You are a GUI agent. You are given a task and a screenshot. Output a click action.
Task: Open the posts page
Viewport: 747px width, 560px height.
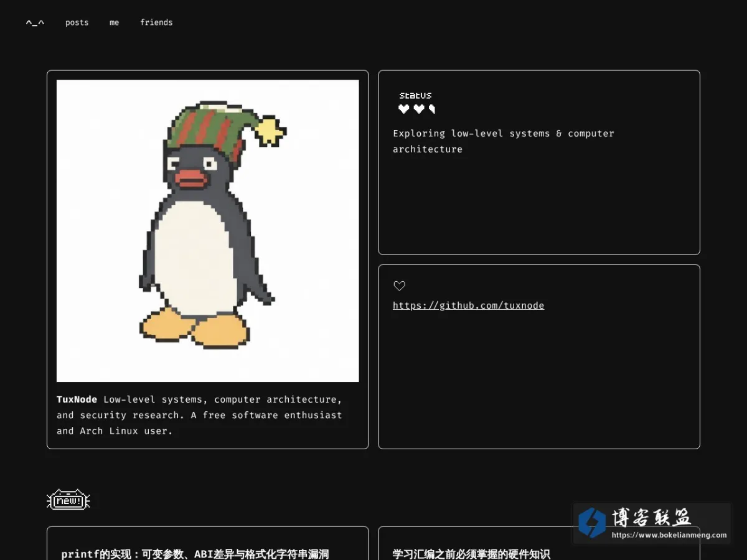point(77,22)
